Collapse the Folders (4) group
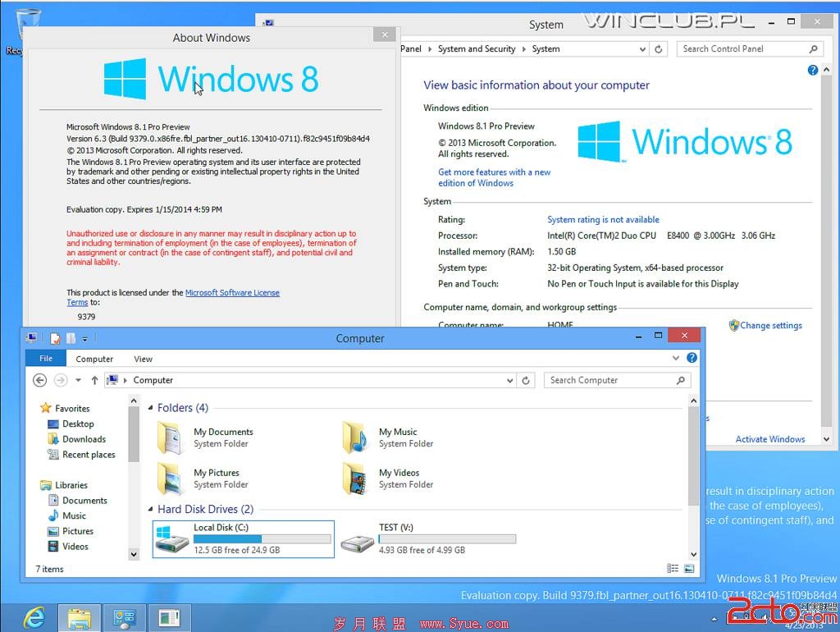 click(151, 408)
